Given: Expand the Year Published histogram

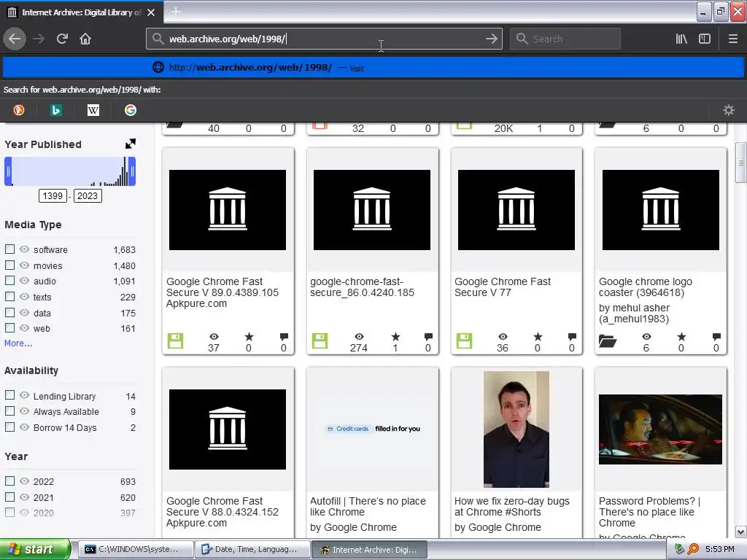Looking at the screenshot, I should point(130,144).
